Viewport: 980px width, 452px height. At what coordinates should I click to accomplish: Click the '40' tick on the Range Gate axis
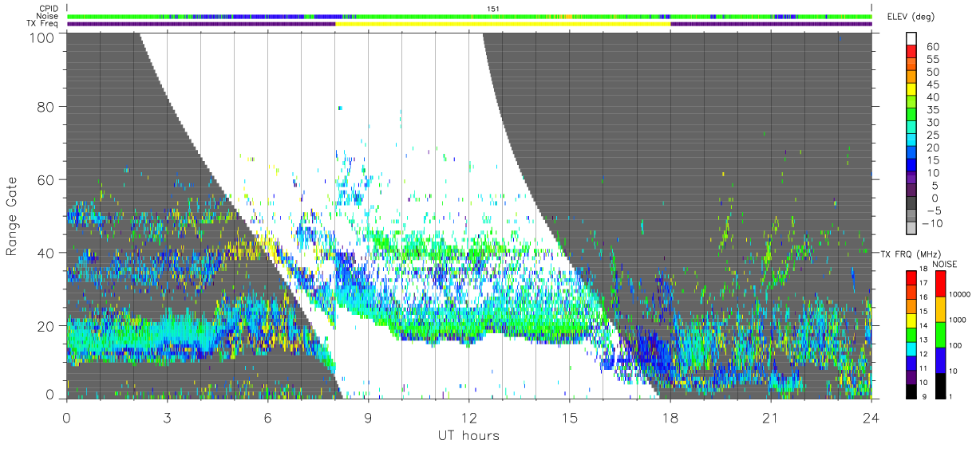click(x=45, y=252)
